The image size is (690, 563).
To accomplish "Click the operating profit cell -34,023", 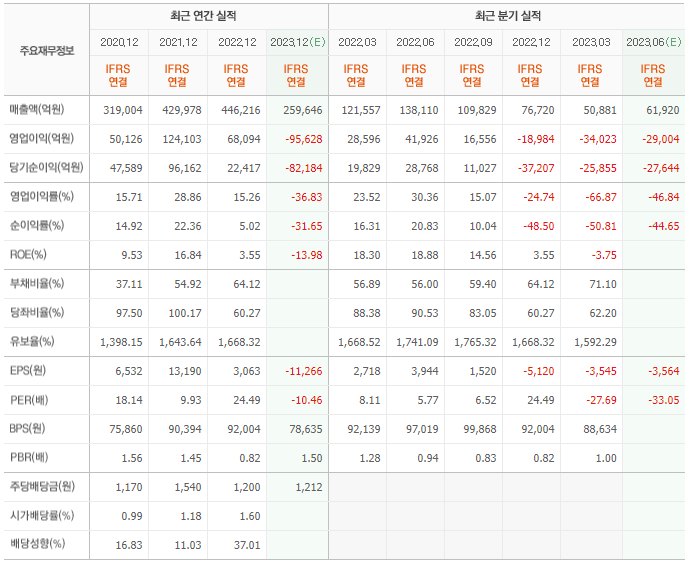I will (598, 139).
